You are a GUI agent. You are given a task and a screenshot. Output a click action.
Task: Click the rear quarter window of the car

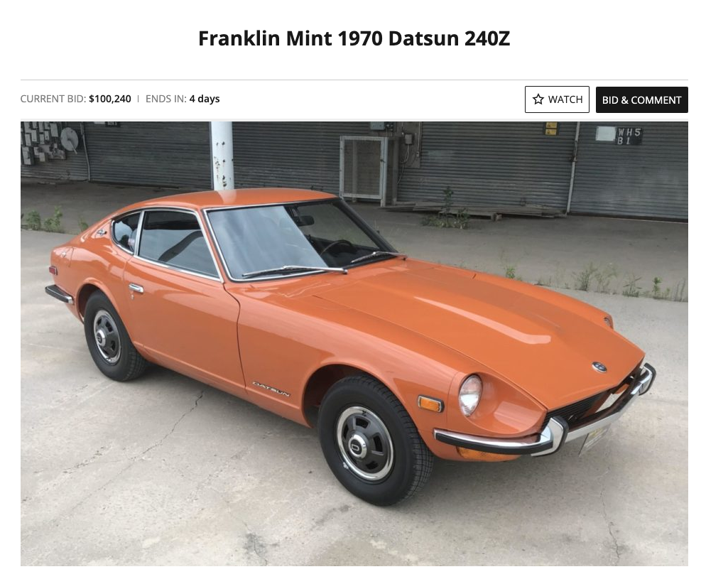pos(126,232)
